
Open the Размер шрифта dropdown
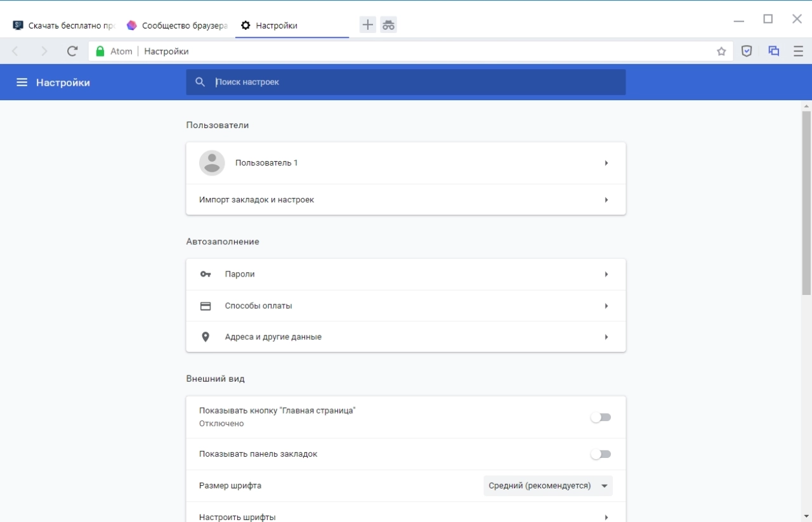pyautogui.click(x=548, y=486)
